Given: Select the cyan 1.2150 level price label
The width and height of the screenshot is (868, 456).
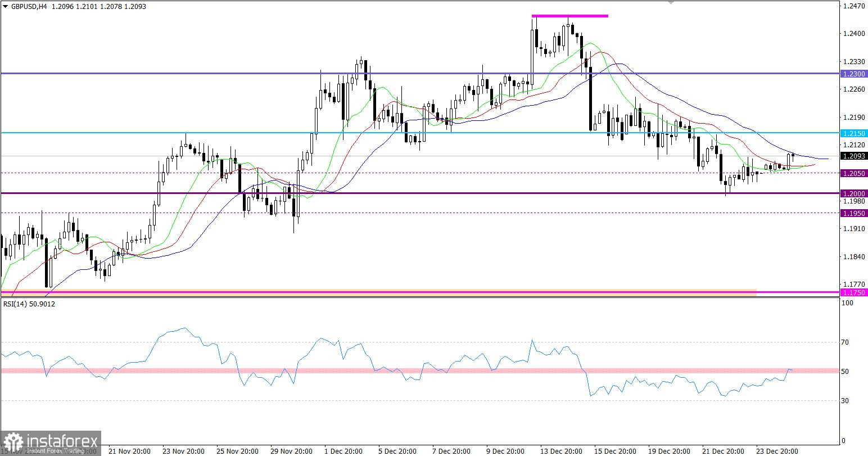Looking at the screenshot, I should click(x=854, y=133).
